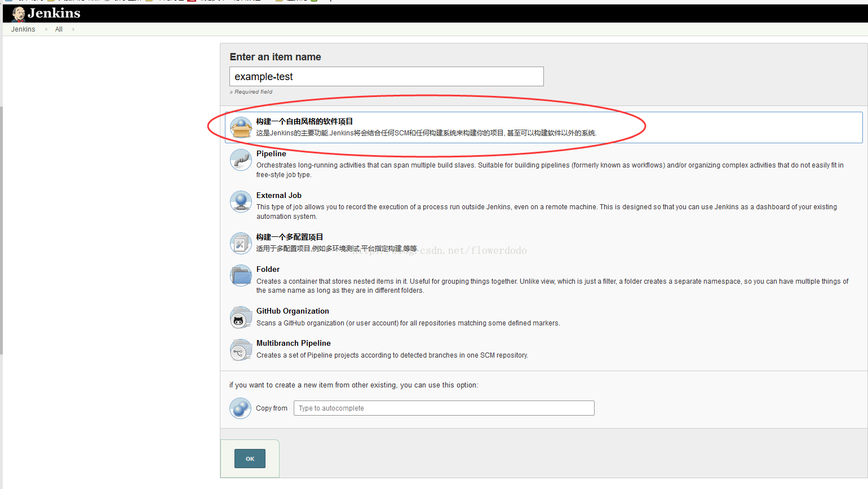Viewport: 868px width, 489px height.
Task: Select the Multibranch Pipeline icon
Action: (241, 349)
